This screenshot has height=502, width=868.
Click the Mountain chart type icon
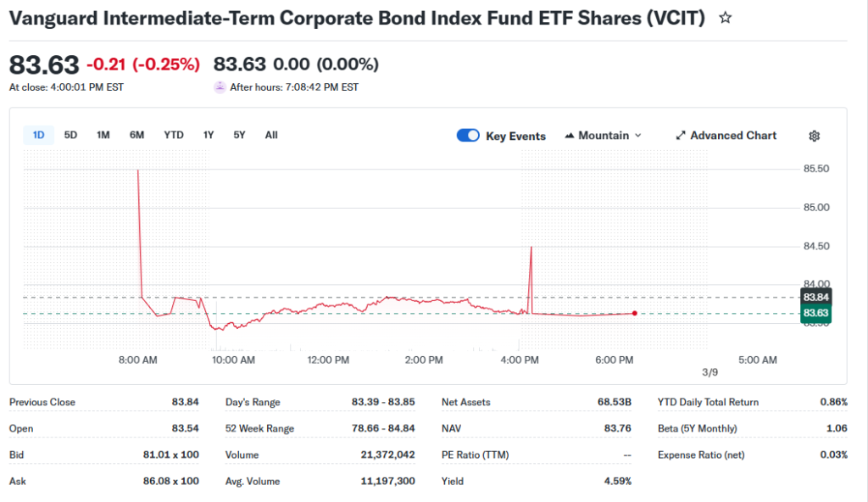[x=570, y=136]
